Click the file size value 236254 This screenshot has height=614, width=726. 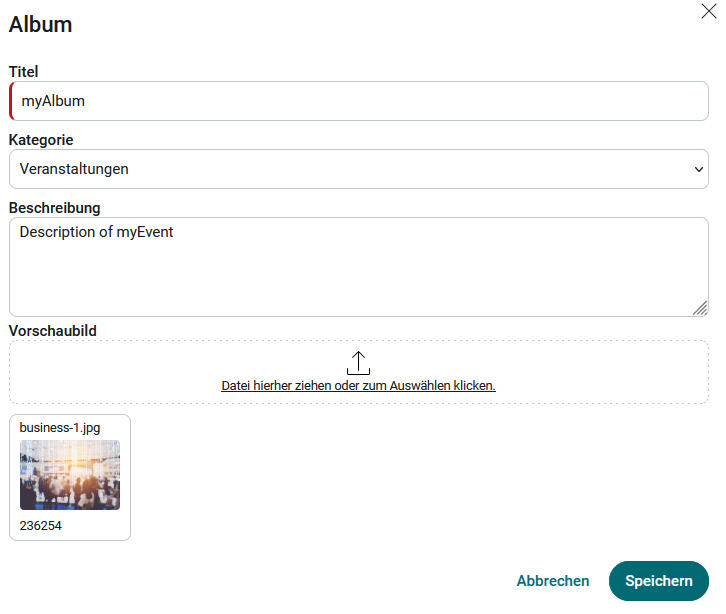41,525
